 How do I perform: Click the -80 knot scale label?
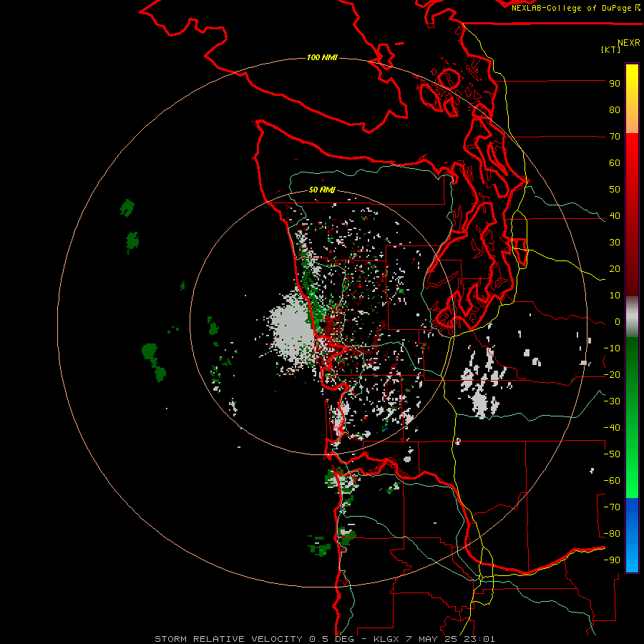click(612, 534)
